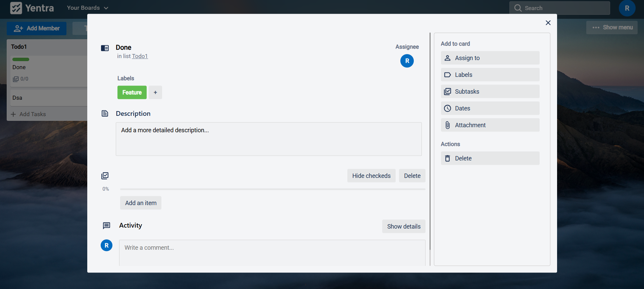Click the assignee R avatar

click(407, 61)
